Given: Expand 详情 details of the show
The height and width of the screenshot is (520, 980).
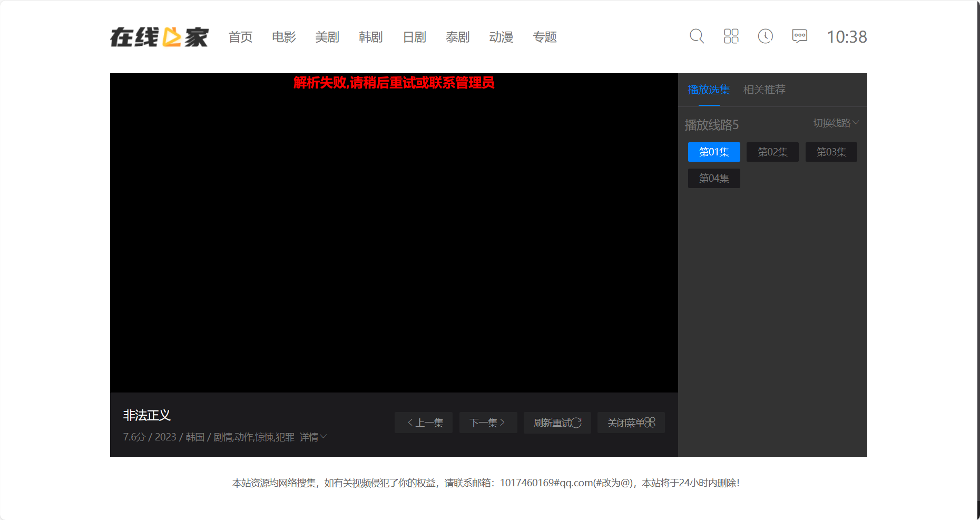Looking at the screenshot, I should [x=313, y=437].
